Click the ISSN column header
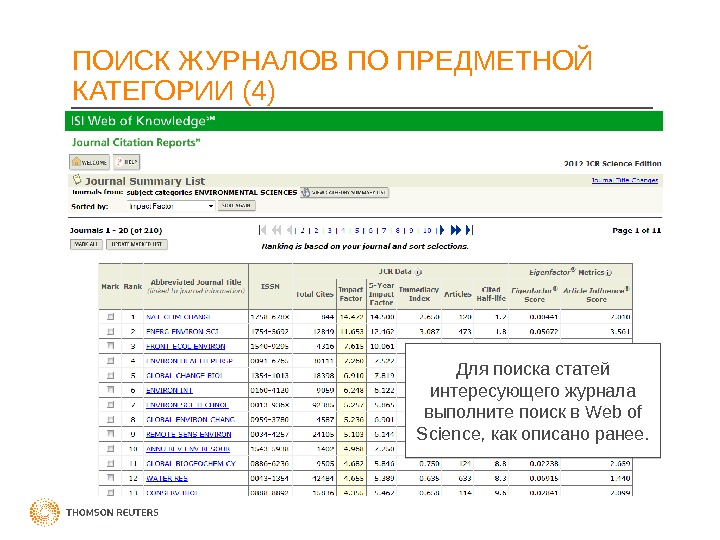This screenshot has height=540, width=720. coord(270,287)
